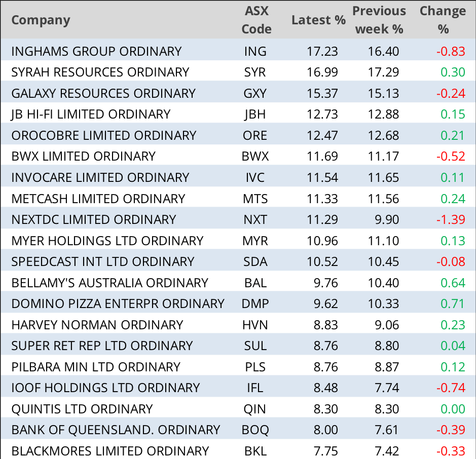
Task: Select the SUPER RET REP LTD ORDINARY cell
Action: tap(102, 346)
